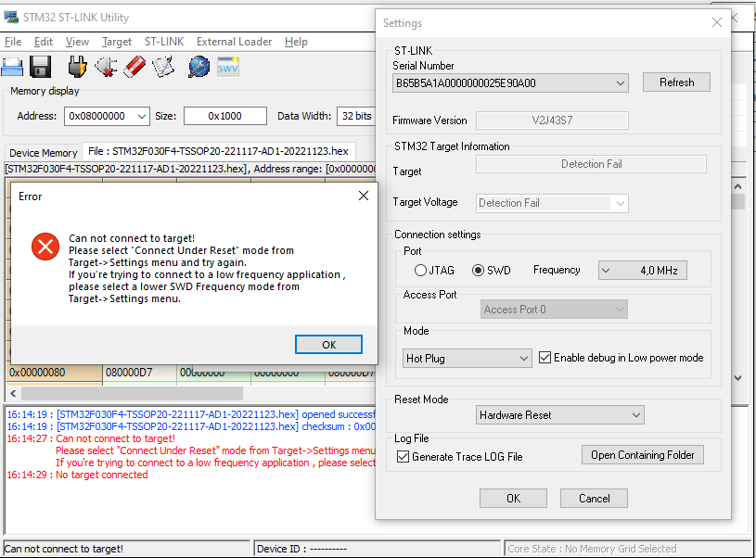Click the Disconnect from target icon
The height and width of the screenshot is (558, 756).
[106, 67]
